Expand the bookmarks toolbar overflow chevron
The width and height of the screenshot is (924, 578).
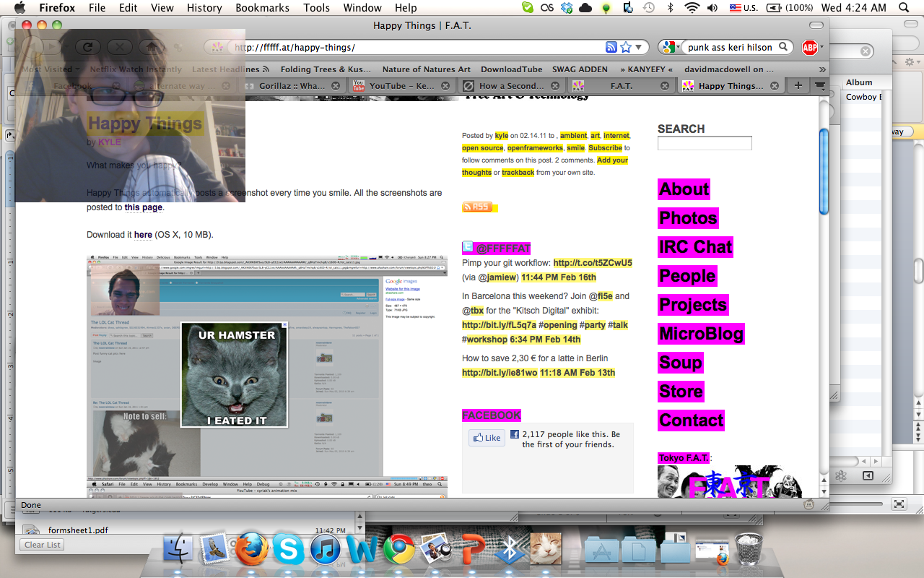(822, 69)
